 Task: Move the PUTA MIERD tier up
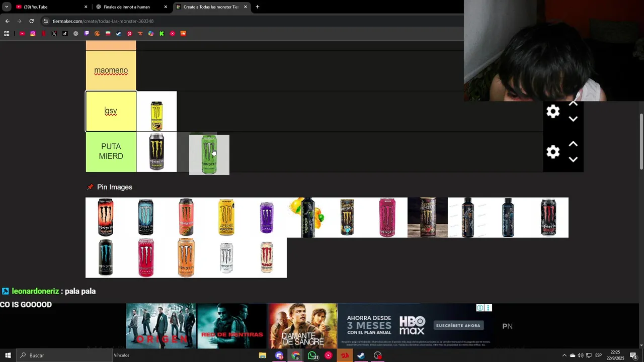[573, 144]
